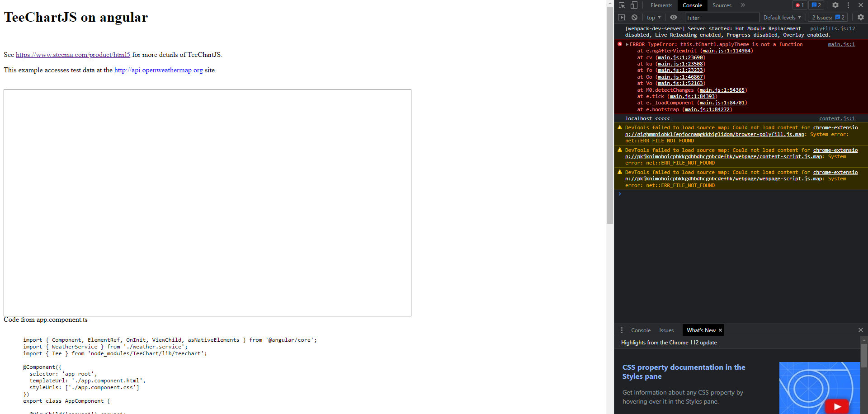Close the DevTools panel

pyautogui.click(x=861, y=5)
